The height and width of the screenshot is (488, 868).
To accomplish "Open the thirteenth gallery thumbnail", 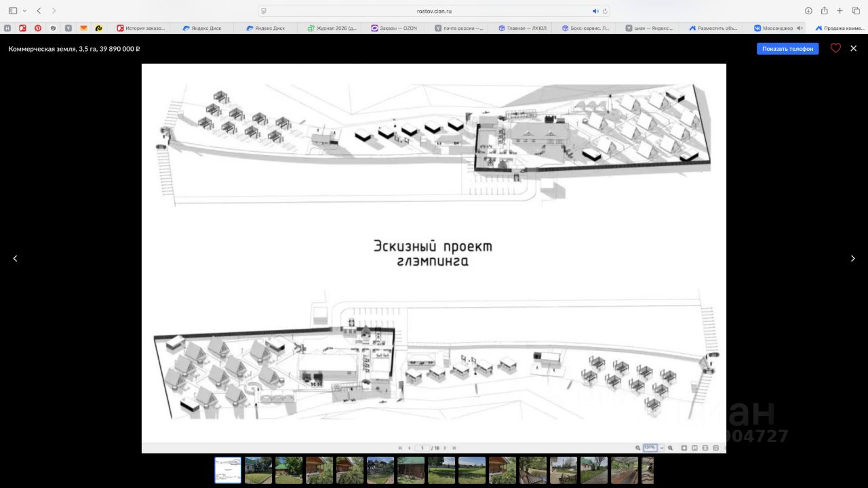I will [594, 470].
